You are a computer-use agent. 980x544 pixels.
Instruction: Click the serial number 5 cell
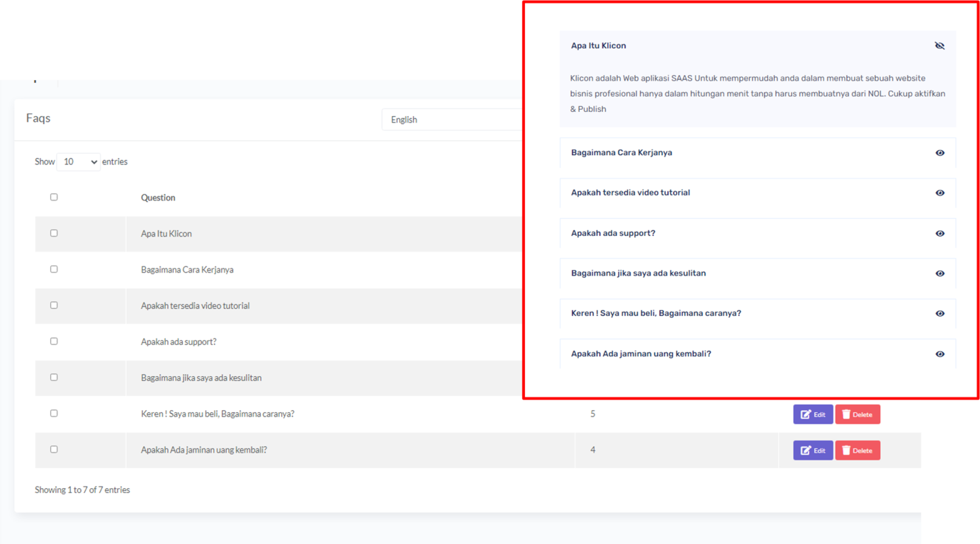click(592, 414)
